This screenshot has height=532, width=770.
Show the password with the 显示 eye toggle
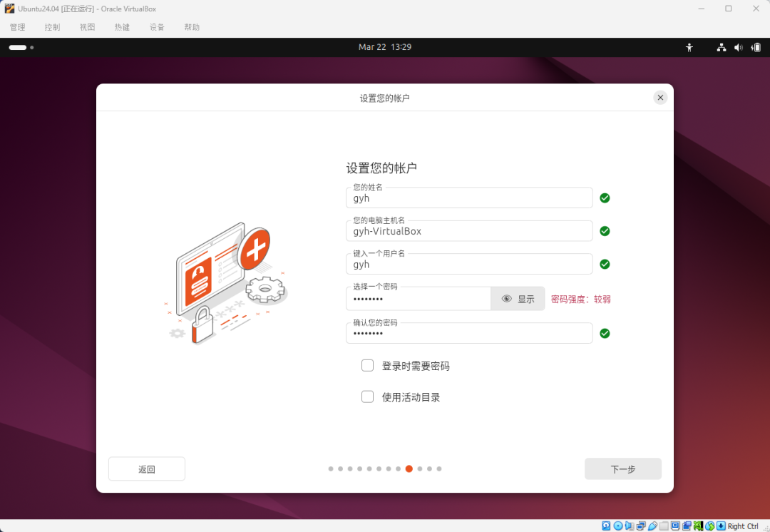pyautogui.click(x=518, y=298)
